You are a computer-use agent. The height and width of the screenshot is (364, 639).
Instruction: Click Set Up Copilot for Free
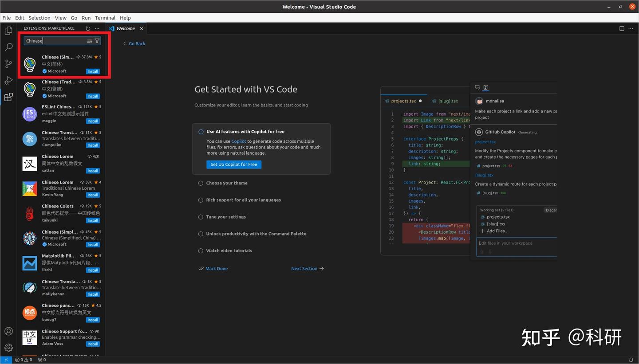(x=234, y=164)
